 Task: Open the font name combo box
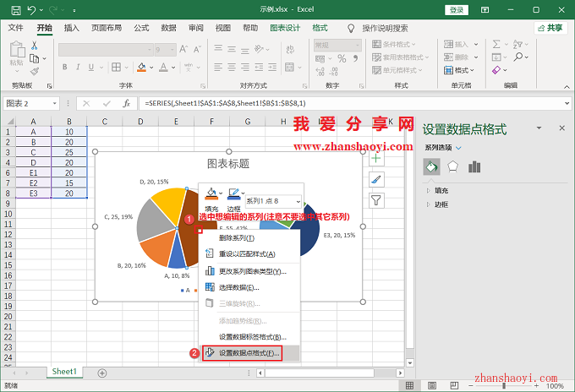(x=106, y=50)
